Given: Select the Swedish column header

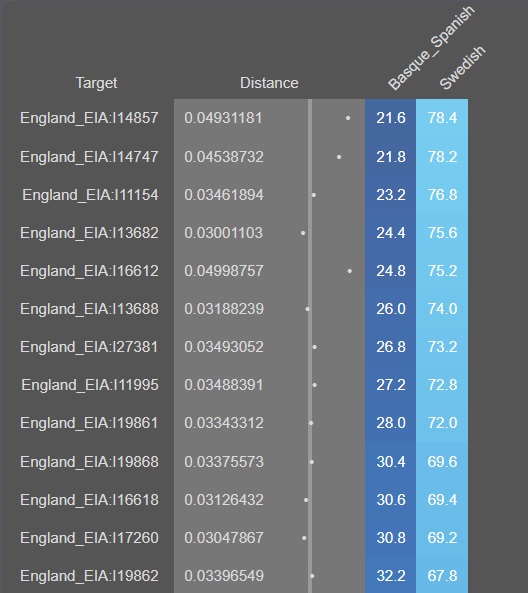Looking at the screenshot, I should 462,68.
